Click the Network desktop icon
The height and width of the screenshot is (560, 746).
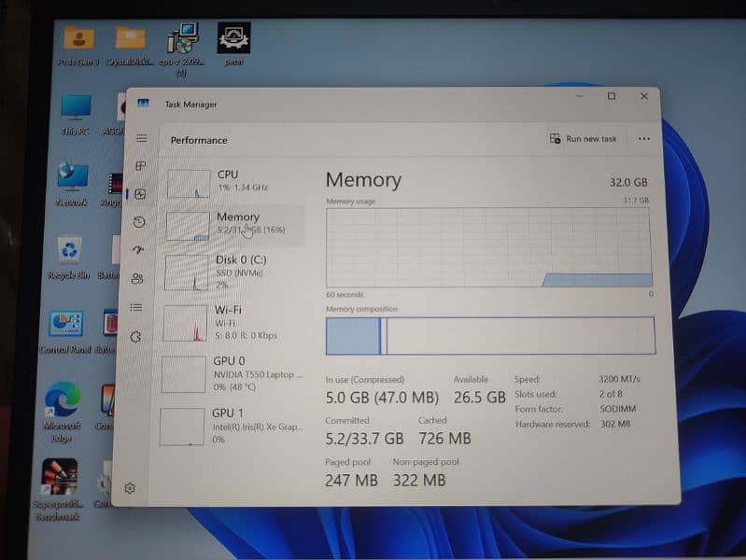click(72, 184)
